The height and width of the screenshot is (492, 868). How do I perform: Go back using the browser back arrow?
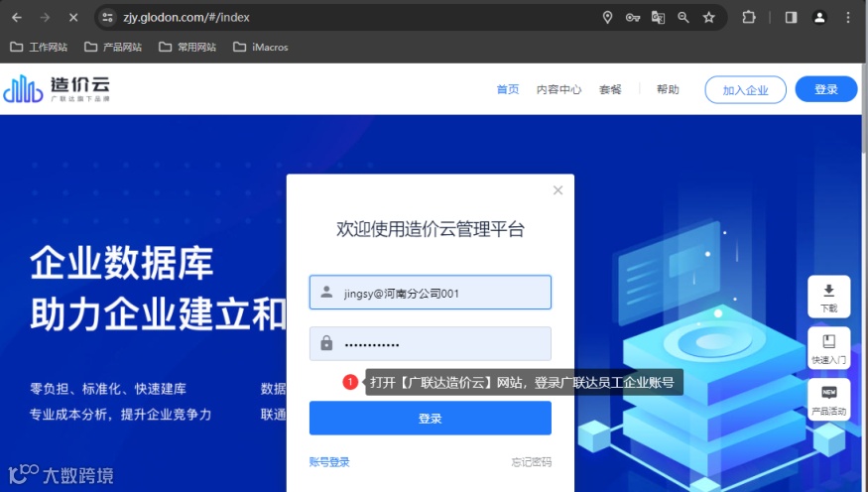(x=17, y=18)
